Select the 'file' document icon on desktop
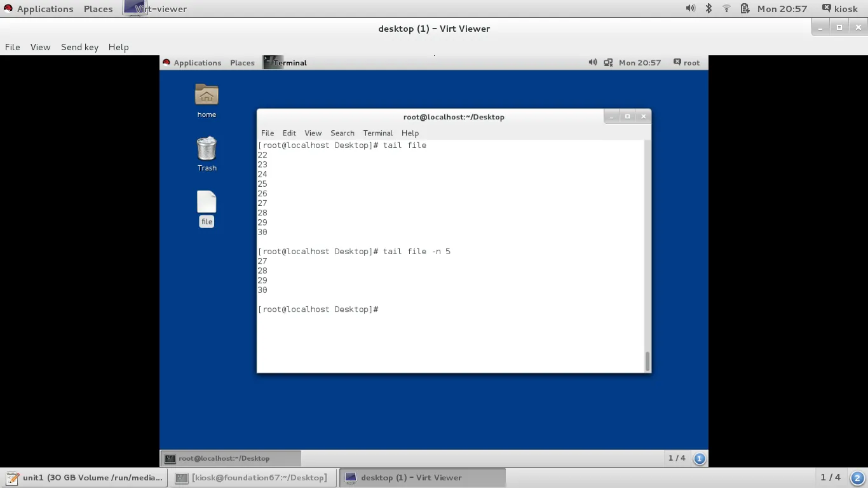This screenshot has height=488, width=868. [x=207, y=202]
